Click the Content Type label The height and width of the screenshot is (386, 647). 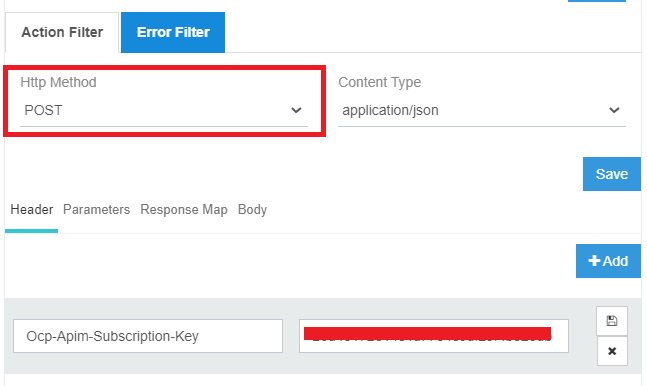tap(380, 82)
